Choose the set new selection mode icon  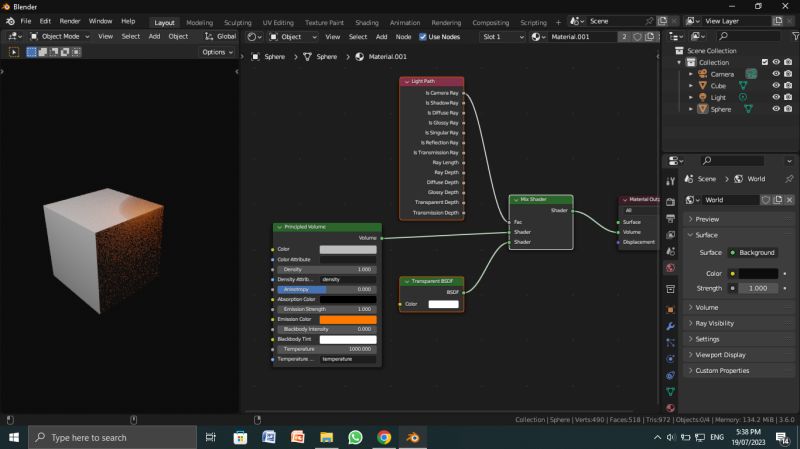32,52
